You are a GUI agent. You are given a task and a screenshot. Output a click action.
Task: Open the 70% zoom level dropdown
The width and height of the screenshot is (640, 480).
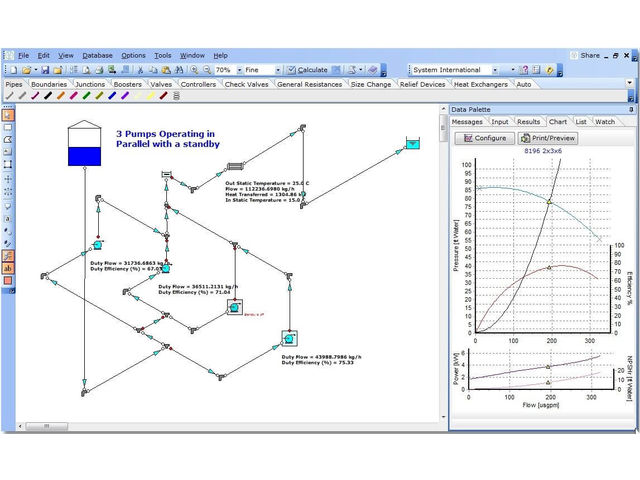pyautogui.click(x=237, y=70)
